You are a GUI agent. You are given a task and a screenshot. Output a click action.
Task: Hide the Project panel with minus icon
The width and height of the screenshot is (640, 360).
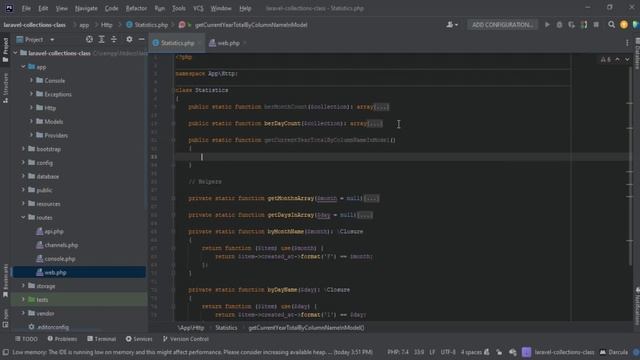click(142, 39)
